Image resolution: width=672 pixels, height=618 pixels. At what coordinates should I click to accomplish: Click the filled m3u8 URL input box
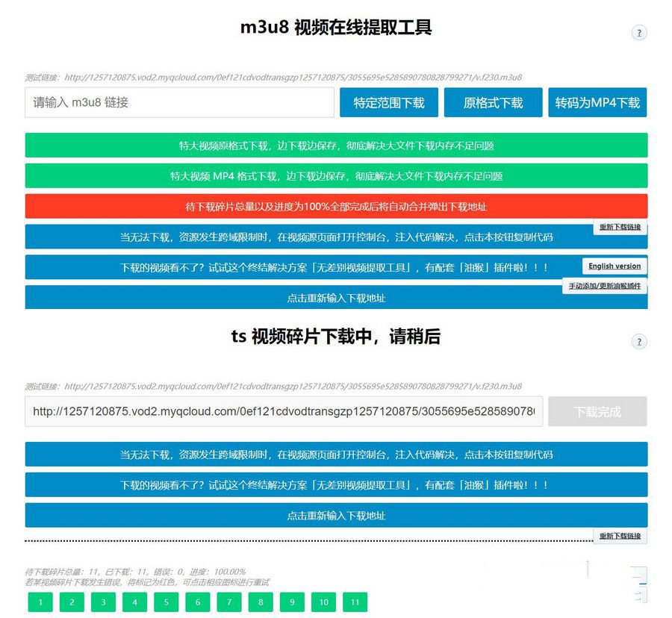pos(284,411)
